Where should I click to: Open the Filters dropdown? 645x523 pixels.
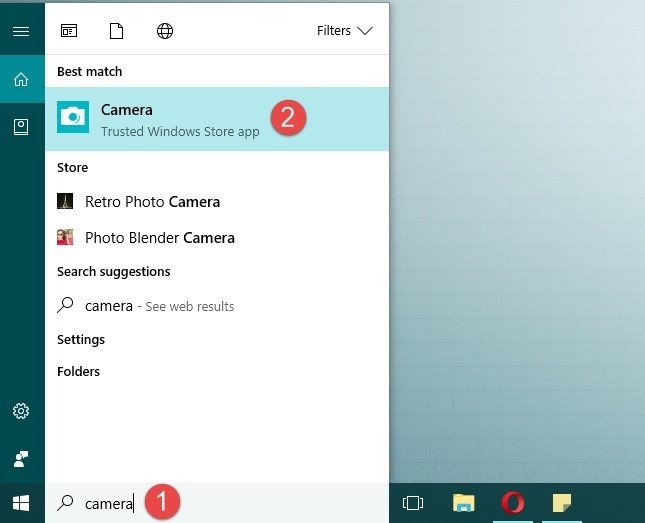345,31
